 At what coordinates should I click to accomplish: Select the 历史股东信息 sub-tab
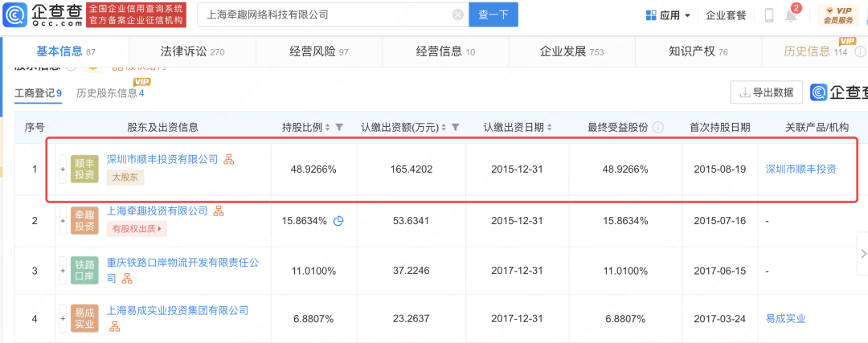(110, 93)
